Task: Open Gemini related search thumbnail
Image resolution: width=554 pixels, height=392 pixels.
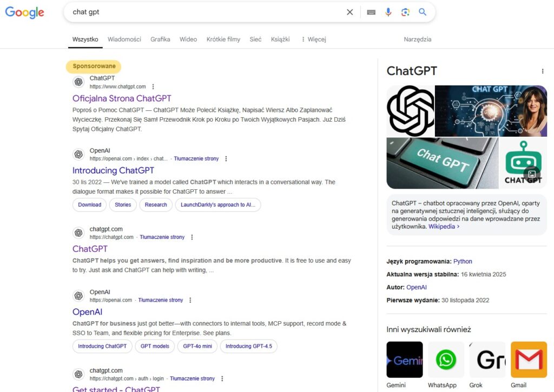Action: 405,360
